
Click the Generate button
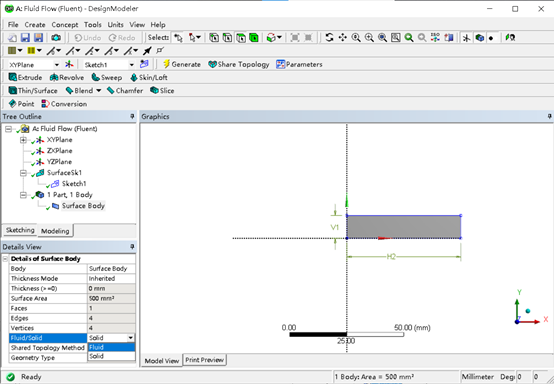182,64
